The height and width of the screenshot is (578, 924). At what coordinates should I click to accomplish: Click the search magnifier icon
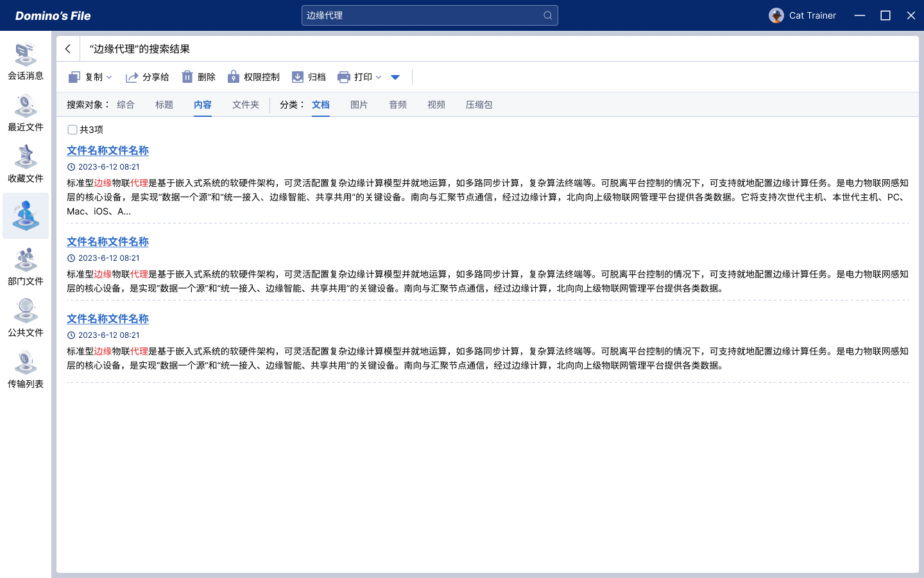(x=547, y=15)
